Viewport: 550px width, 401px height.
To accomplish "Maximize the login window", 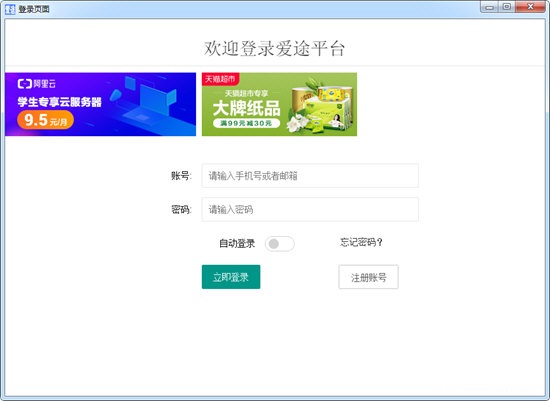I will (507, 7).
